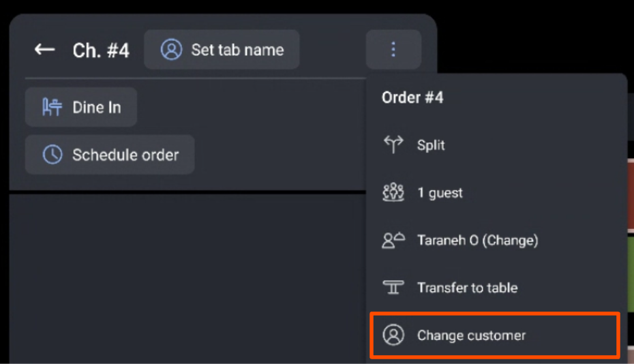The width and height of the screenshot is (634, 364).
Task: Click the Ch. #4 check title
Action: pos(101,50)
